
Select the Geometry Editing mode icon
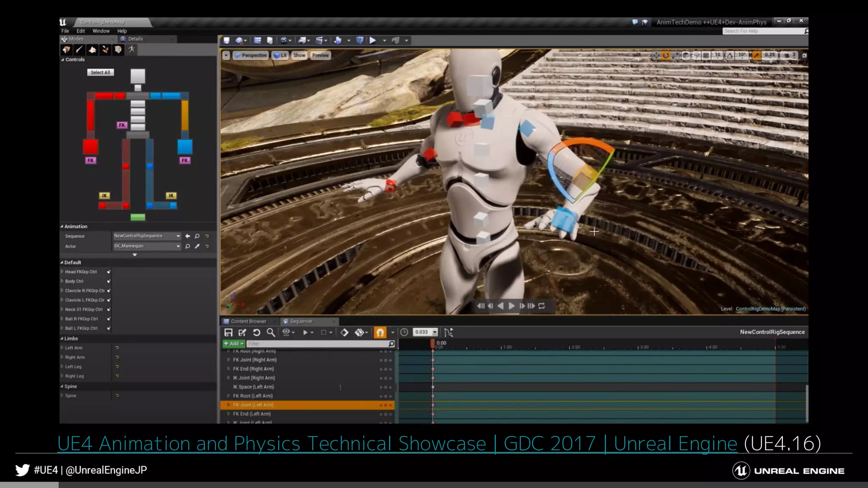point(118,50)
